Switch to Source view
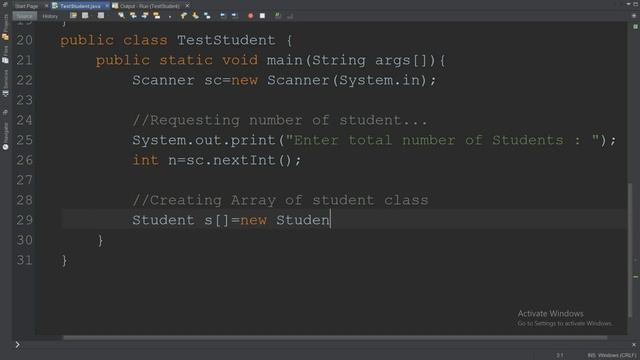The image size is (640, 360). click(x=24, y=16)
